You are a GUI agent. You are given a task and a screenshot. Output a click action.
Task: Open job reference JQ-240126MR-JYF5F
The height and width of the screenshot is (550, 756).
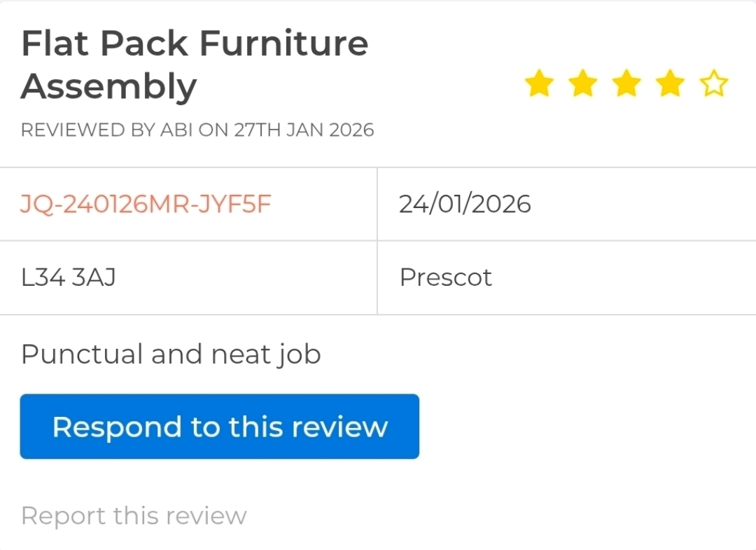(146, 204)
